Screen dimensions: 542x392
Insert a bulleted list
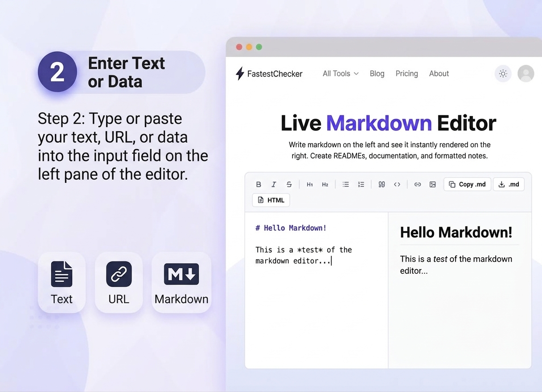(x=345, y=184)
